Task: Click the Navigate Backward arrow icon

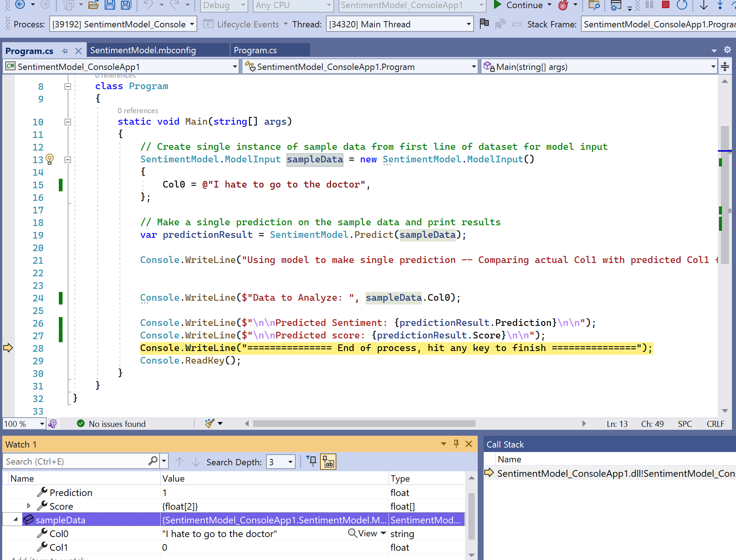Action: point(20,5)
